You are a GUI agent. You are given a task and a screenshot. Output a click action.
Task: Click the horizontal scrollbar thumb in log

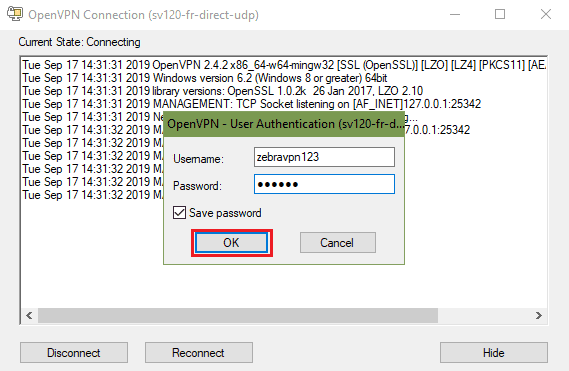[x=238, y=315]
